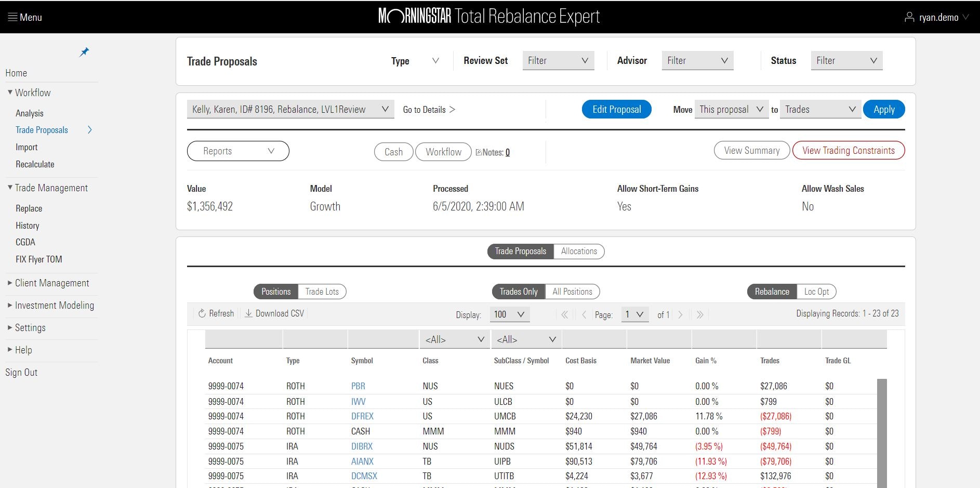Switch to All Positions view
980x488 pixels.
click(x=573, y=292)
